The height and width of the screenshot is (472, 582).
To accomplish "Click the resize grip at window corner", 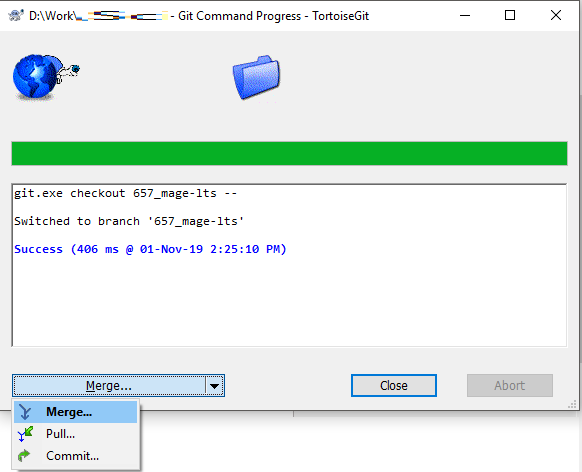I will (x=572, y=404).
